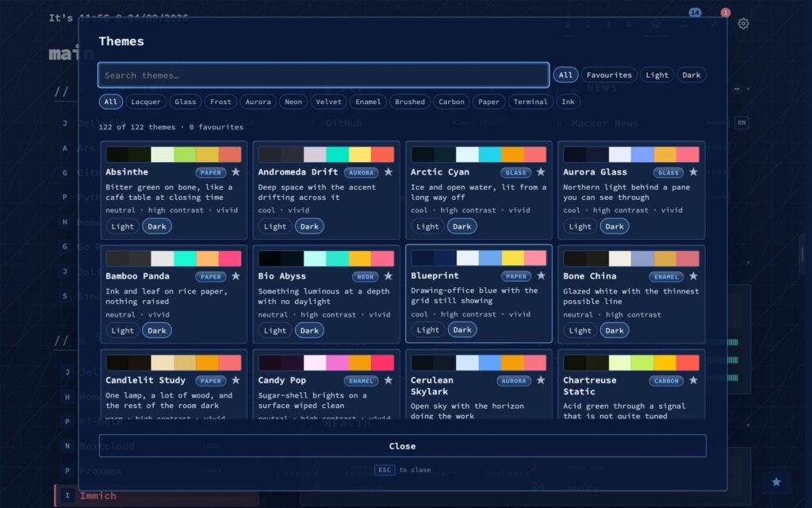Click the Absinthe colour palette strip

pos(174,155)
